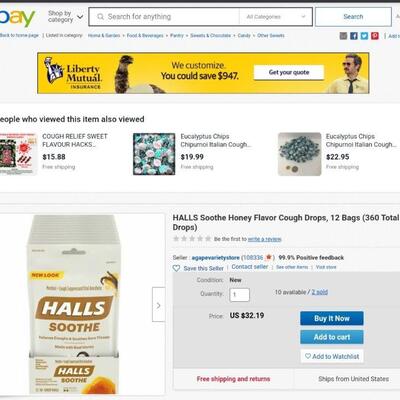The image size is (400, 400).
Task: Open Home & Garden breadcrumb
Action: [104, 35]
